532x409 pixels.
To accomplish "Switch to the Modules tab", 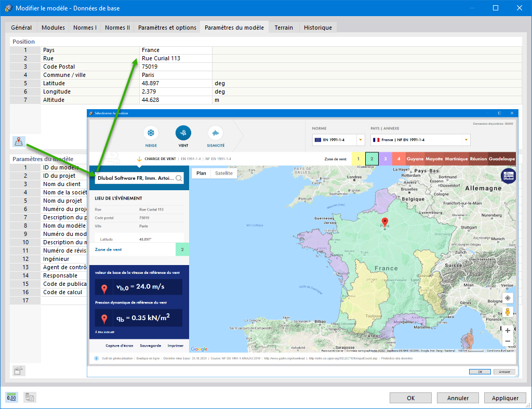I will tap(54, 28).
